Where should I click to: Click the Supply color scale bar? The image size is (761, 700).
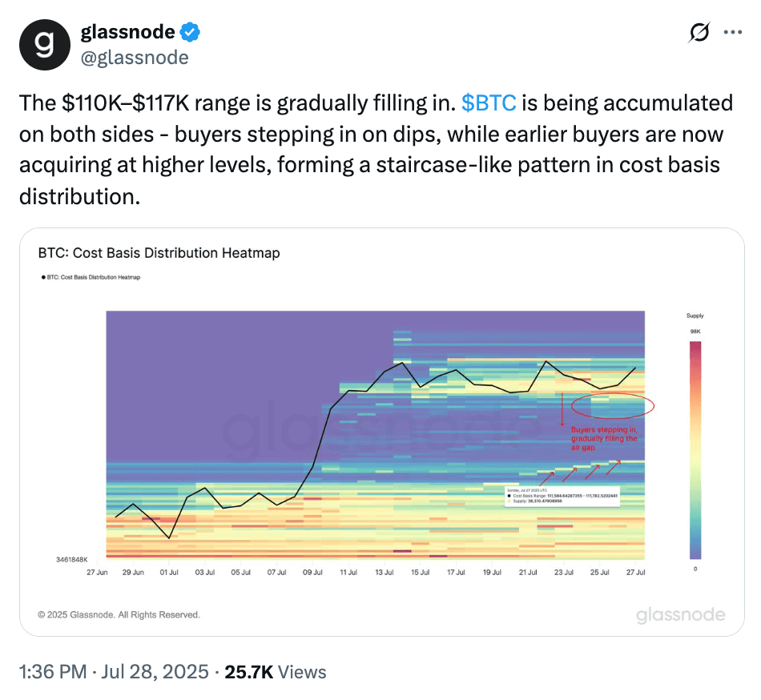pos(695,449)
